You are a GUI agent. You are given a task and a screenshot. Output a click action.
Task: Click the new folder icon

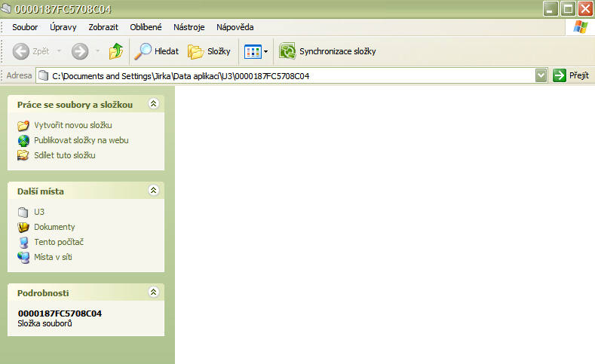pyautogui.click(x=23, y=125)
